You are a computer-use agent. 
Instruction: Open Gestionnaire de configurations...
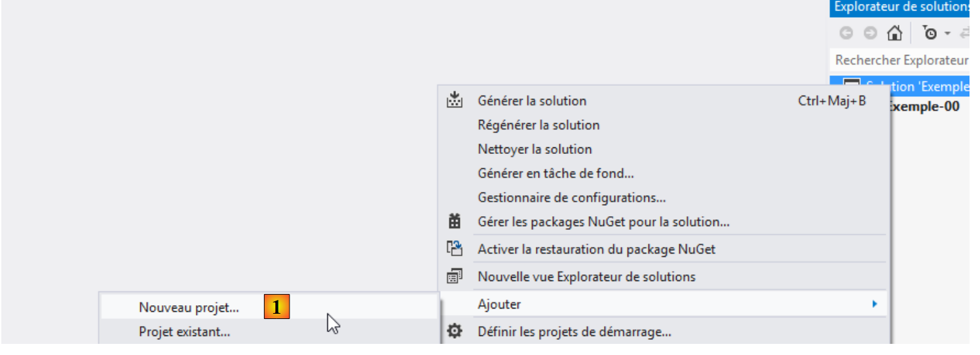572,197
